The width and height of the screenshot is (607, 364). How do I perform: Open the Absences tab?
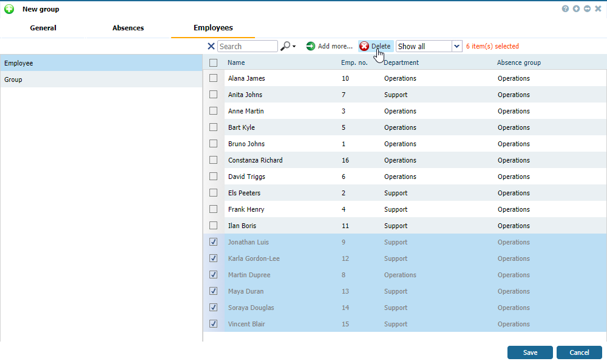(128, 28)
